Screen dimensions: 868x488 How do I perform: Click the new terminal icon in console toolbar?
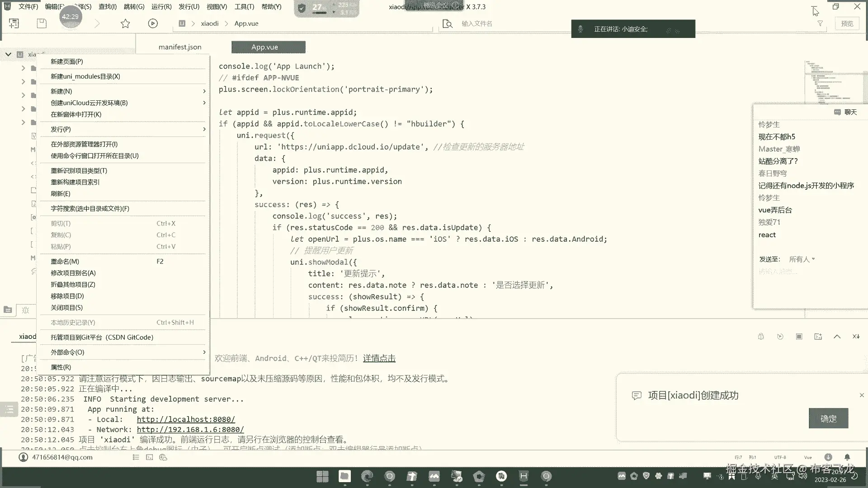click(x=818, y=337)
